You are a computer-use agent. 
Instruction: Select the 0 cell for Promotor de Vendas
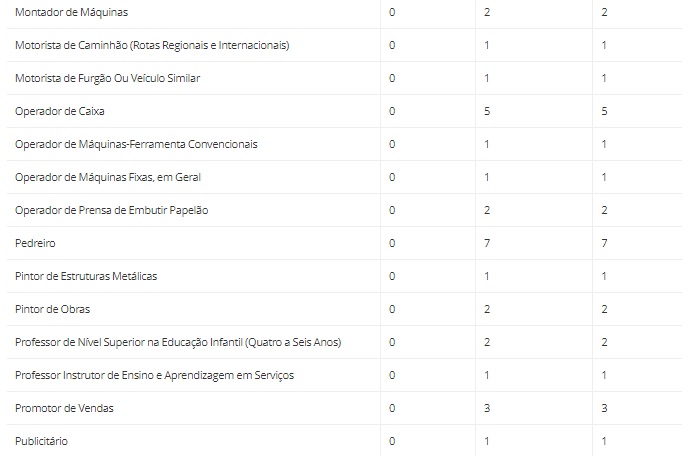392,408
